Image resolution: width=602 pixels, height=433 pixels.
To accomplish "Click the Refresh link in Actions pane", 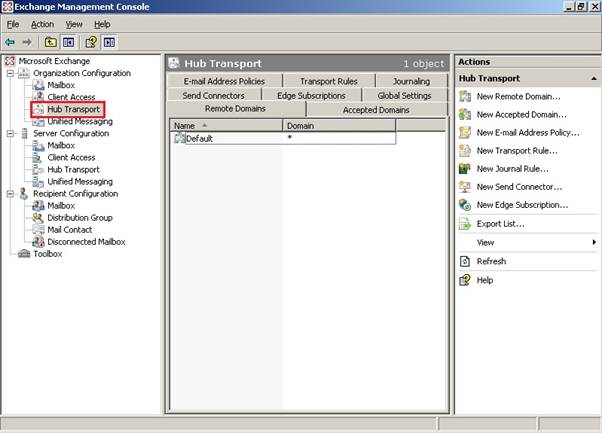I will coord(491,261).
